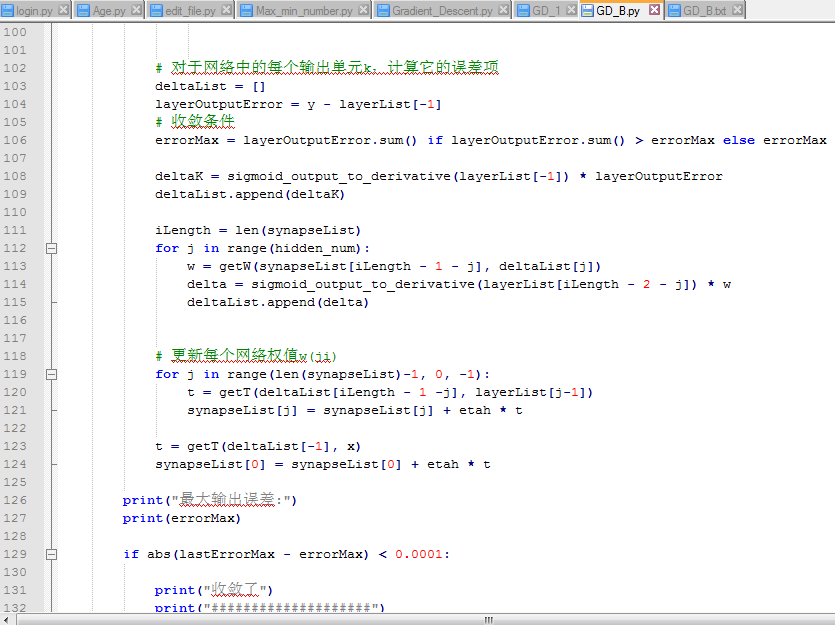This screenshot has height=625, width=835.
Task: Open the Max_min_number.py tab
Action: (x=304, y=11)
